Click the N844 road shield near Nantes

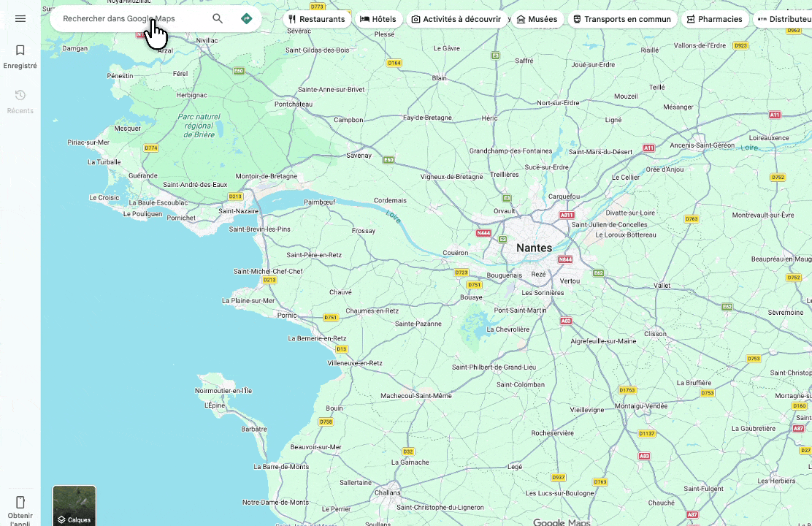pyautogui.click(x=565, y=259)
